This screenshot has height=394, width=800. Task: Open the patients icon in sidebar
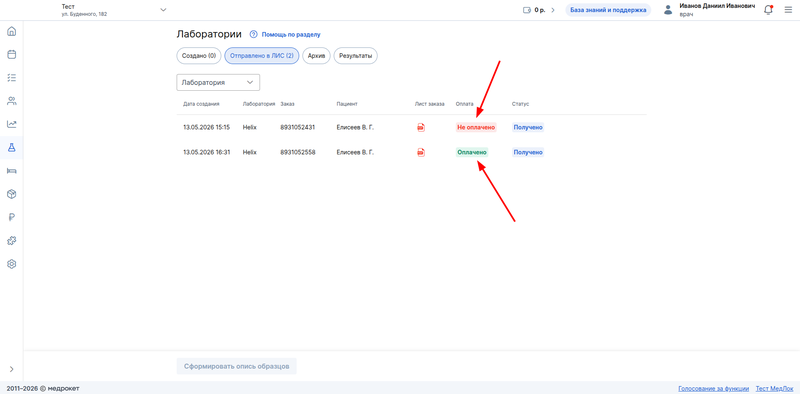pos(11,101)
